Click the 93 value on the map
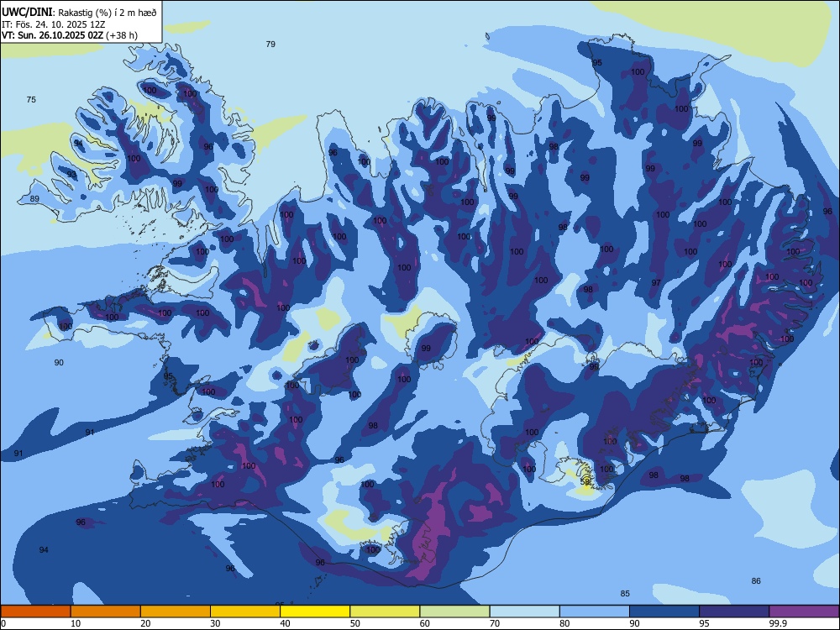The height and width of the screenshot is (630, 840). [x=71, y=175]
